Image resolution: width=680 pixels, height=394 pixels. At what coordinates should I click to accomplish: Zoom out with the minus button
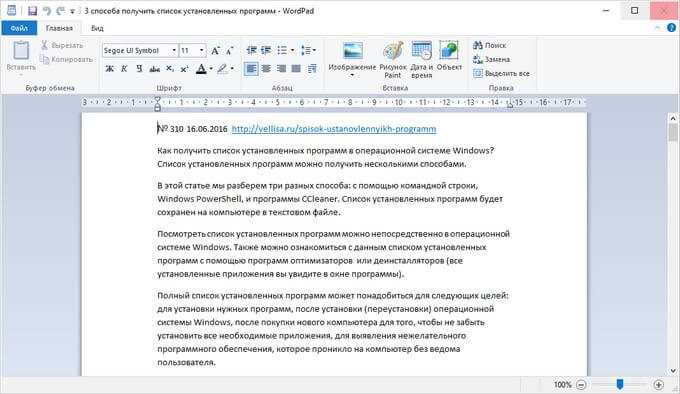click(581, 384)
